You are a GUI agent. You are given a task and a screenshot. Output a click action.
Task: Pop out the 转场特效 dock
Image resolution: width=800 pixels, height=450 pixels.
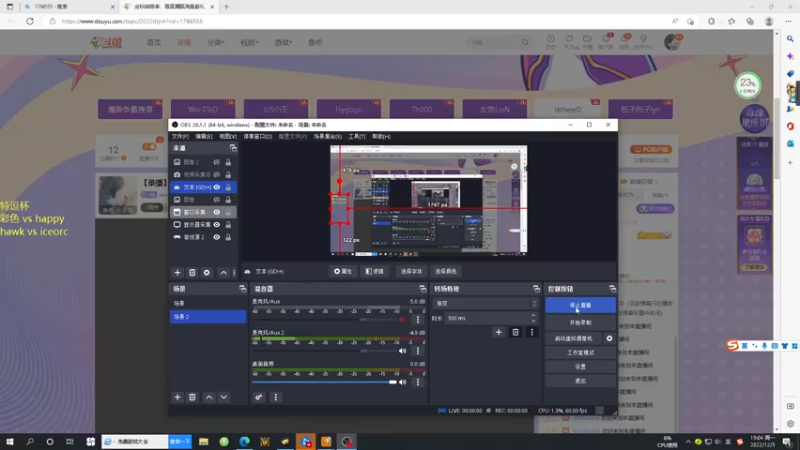point(536,289)
